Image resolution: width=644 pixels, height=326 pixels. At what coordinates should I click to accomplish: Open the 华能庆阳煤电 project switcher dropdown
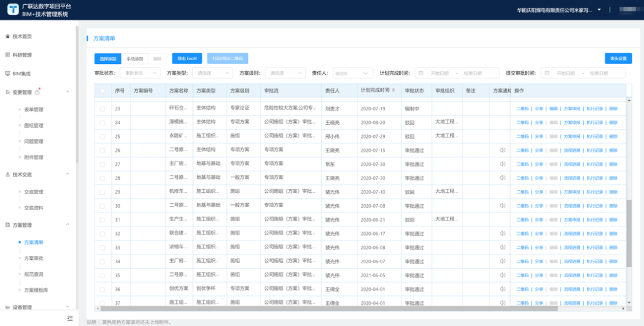599,10
